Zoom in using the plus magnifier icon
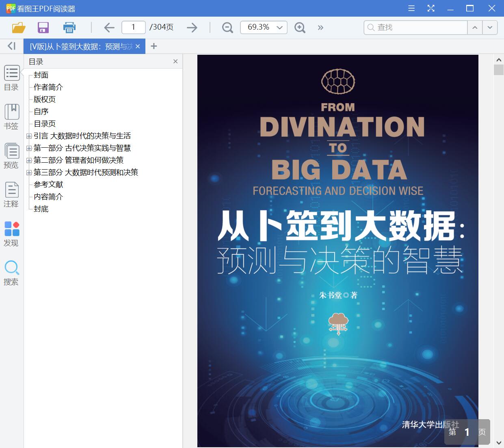The image size is (504, 448). click(300, 28)
